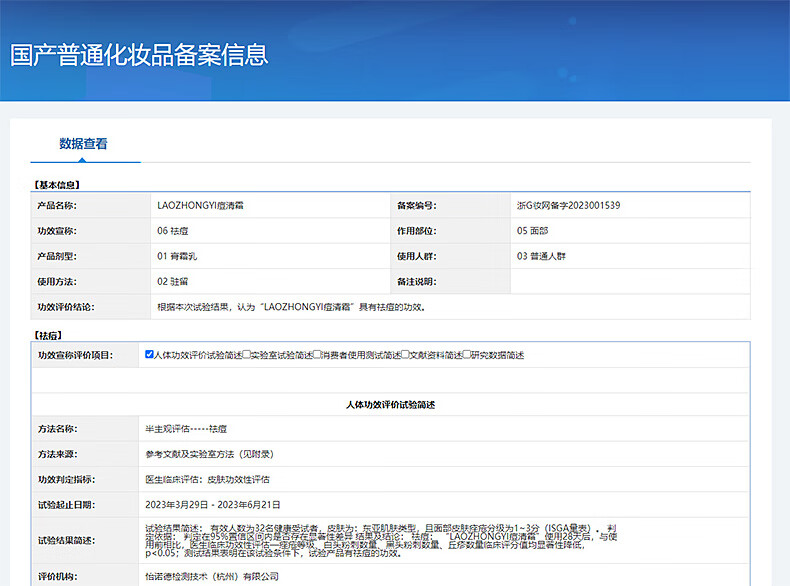Click the method name 半主观评估-----祛痘
Screen dimensions: 790x586
click(186, 429)
